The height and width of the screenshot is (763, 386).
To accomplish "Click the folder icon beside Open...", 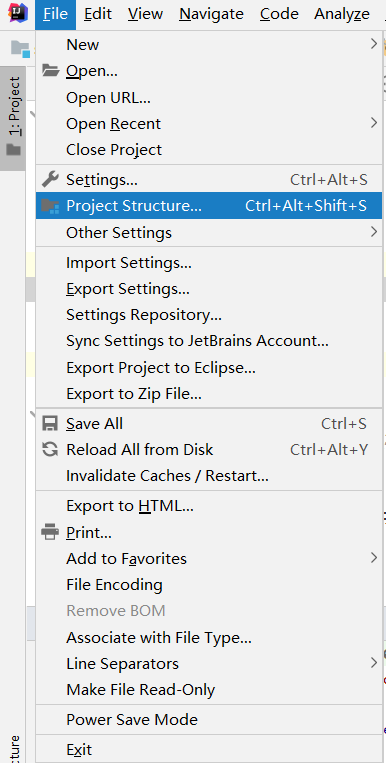I will click(x=50, y=71).
